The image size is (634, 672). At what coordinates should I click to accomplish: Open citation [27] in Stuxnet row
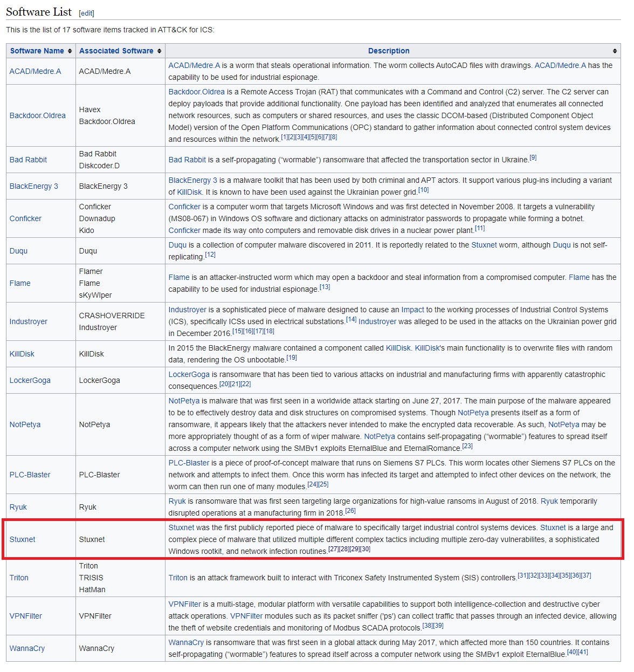coord(333,549)
